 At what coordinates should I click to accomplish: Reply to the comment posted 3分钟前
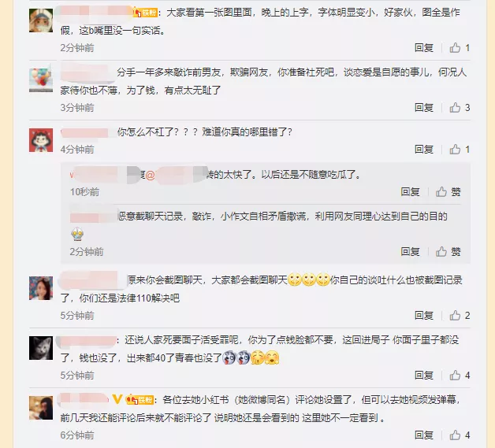(423, 108)
